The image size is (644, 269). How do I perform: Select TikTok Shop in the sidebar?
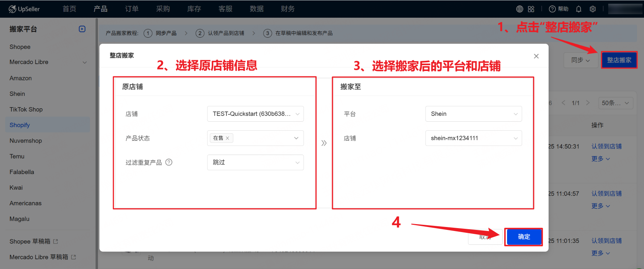tap(26, 109)
